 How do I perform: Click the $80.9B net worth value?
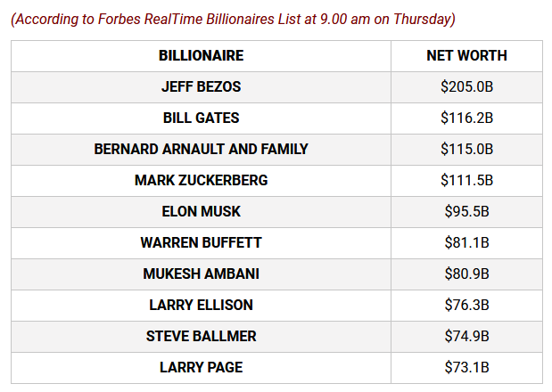tap(466, 274)
